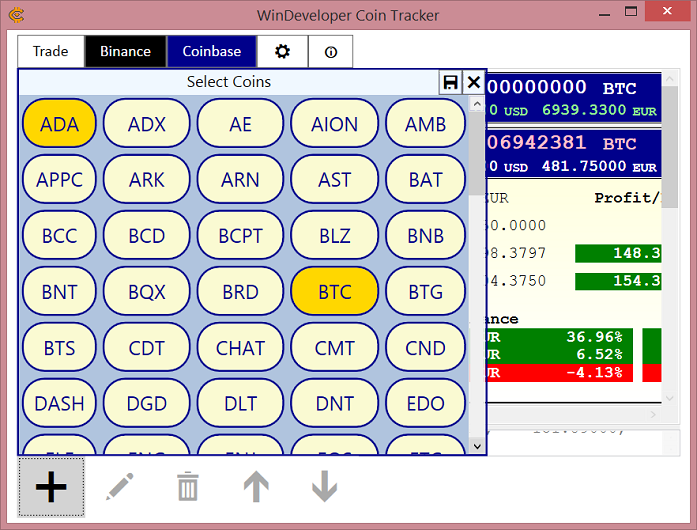The width and height of the screenshot is (697, 530).
Task: Select the BRD coin
Action: click(240, 291)
